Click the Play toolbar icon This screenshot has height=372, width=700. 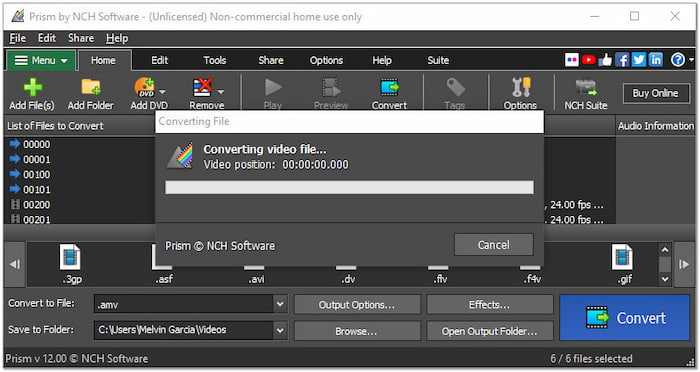coord(273,87)
